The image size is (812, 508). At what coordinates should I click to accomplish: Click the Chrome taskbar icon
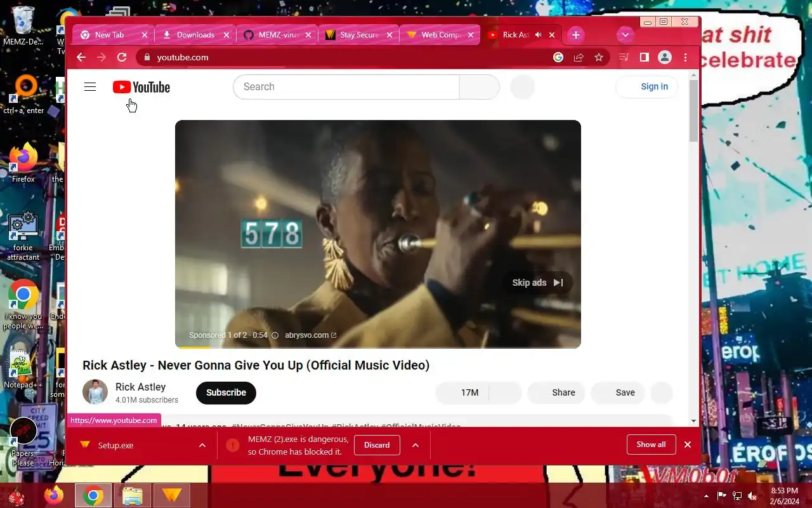pos(93,495)
